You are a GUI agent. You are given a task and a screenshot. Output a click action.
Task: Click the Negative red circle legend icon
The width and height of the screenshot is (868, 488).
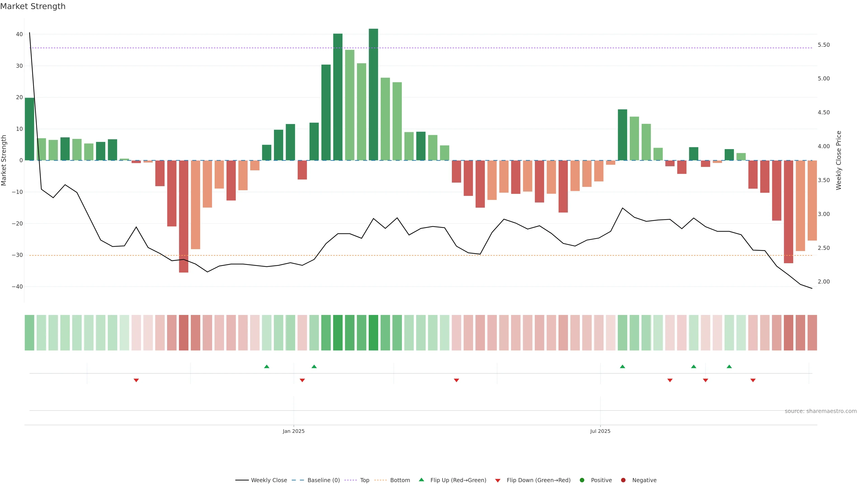click(x=623, y=480)
